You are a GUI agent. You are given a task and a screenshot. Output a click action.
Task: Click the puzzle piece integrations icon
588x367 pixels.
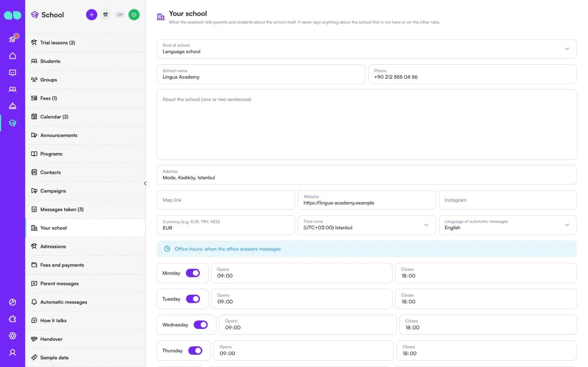13,319
